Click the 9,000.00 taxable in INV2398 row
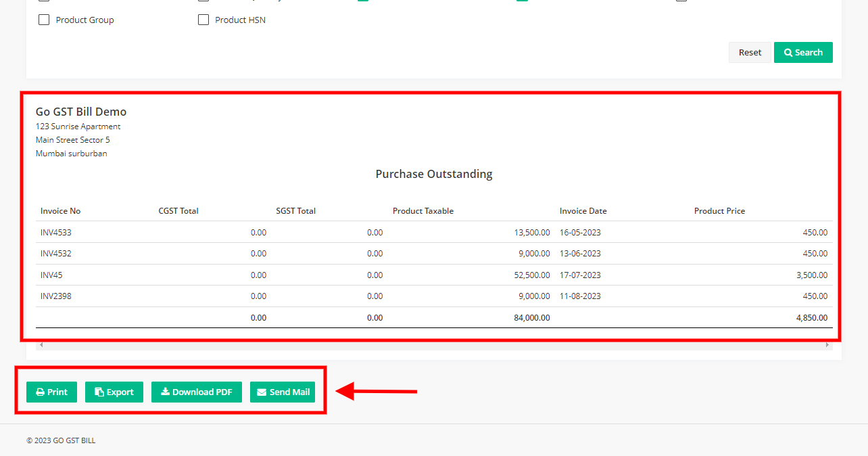Screen dimensions: 868x456 [534, 296]
